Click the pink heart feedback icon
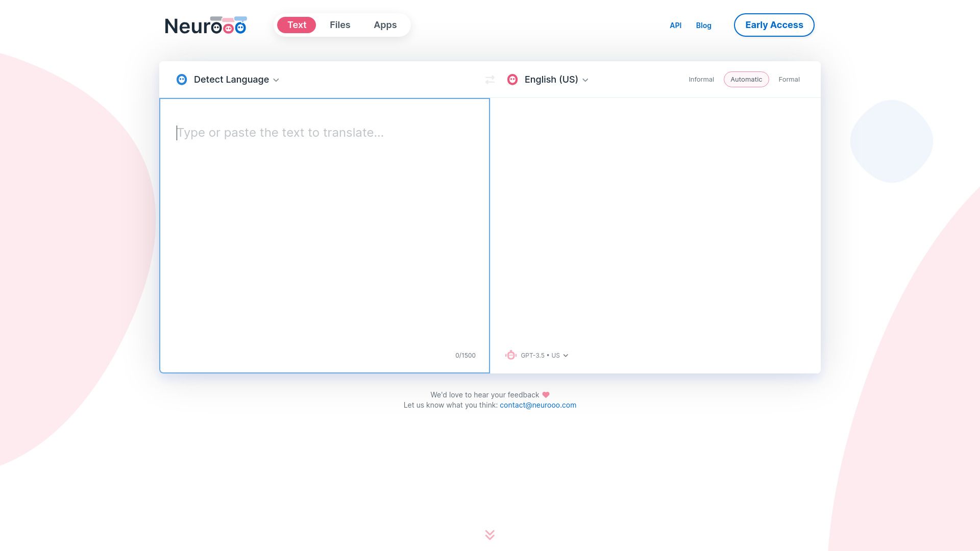This screenshot has height=551, width=980. 546,395
